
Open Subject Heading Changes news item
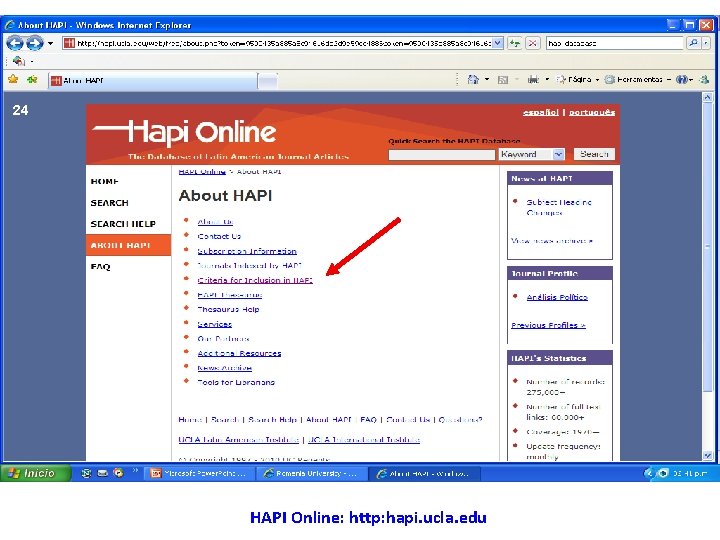pos(559,207)
